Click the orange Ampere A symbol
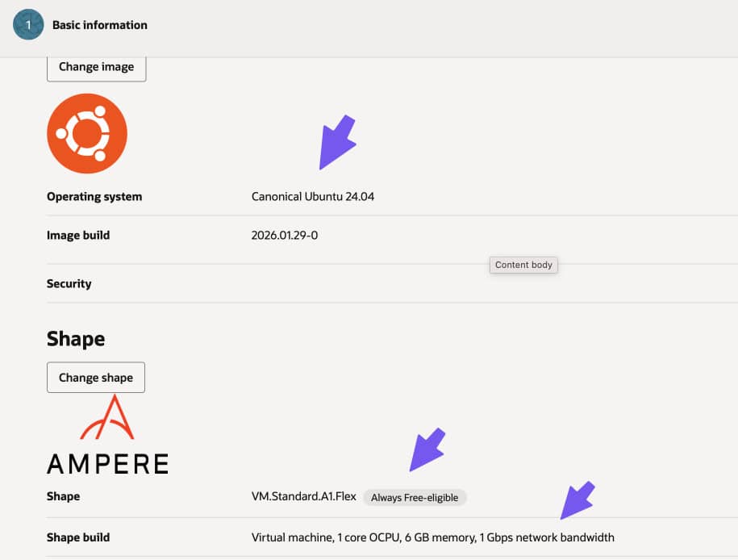The image size is (738, 560). click(108, 419)
